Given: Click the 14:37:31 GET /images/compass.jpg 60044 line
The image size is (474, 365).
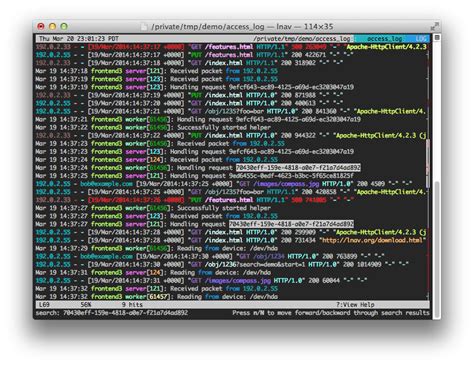Looking at the screenshot, I should pyautogui.click(x=201, y=280).
